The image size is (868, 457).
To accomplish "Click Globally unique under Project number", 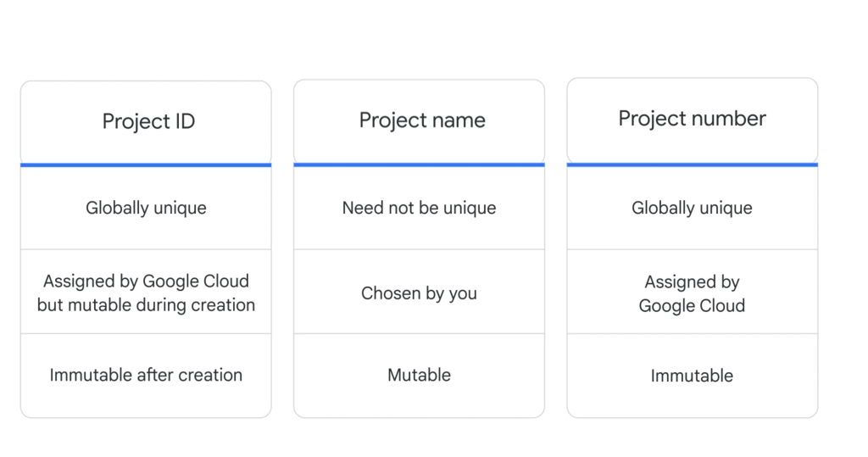I will click(x=692, y=208).
